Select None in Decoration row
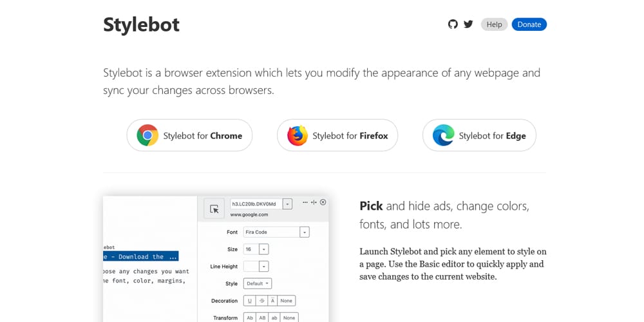This screenshot has height=322, width=644. pyautogui.click(x=287, y=301)
